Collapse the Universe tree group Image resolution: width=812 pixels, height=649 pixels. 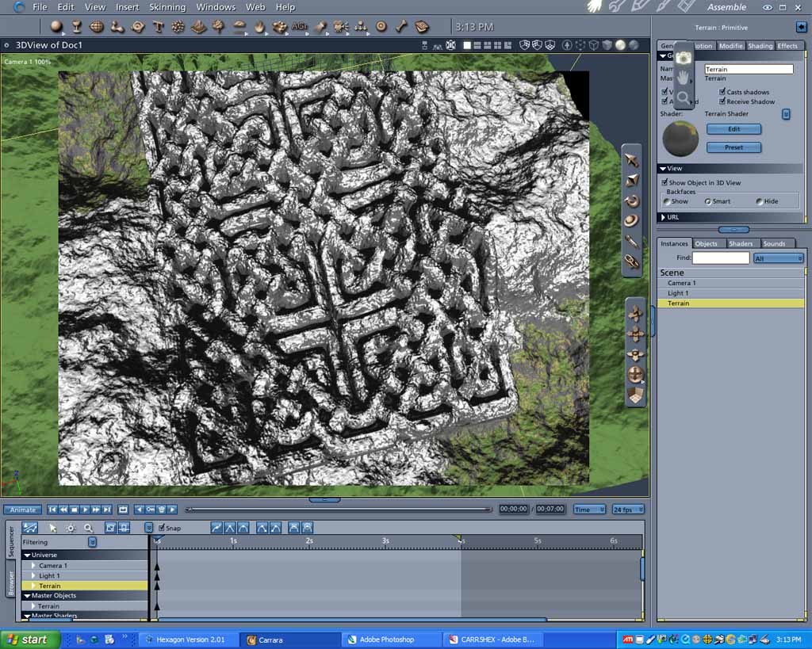(x=28, y=555)
